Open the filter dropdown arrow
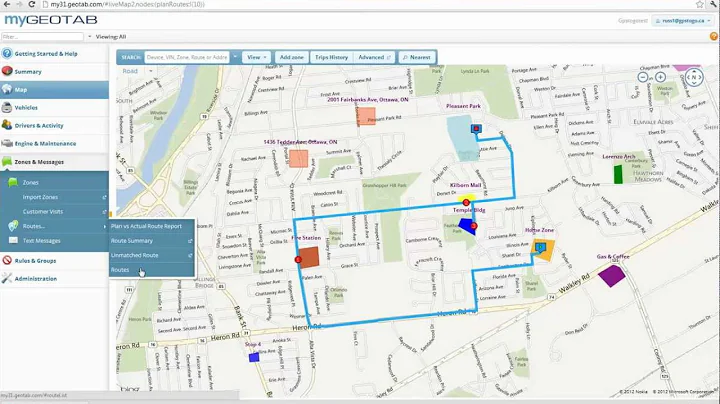Screen dimensions: 720x404 (90, 37)
